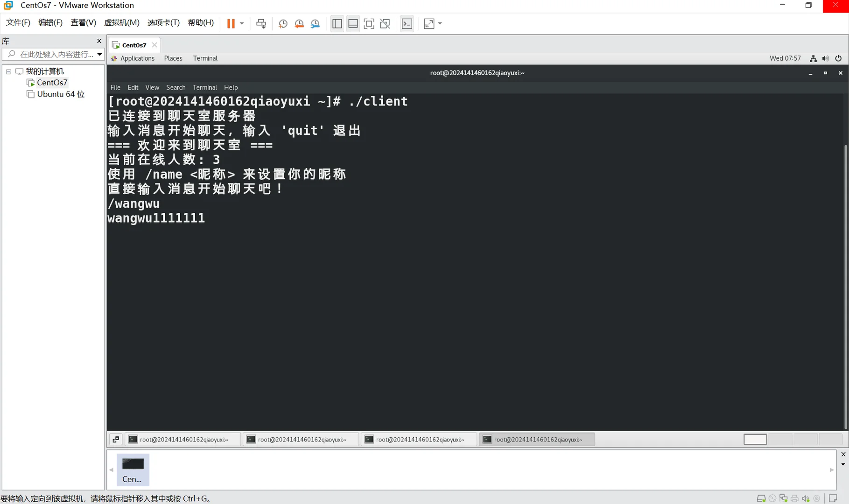Select the Cen... thumbnail in thumbnail bar
Image resolution: width=849 pixels, height=504 pixels.
(x=133, y=470)
